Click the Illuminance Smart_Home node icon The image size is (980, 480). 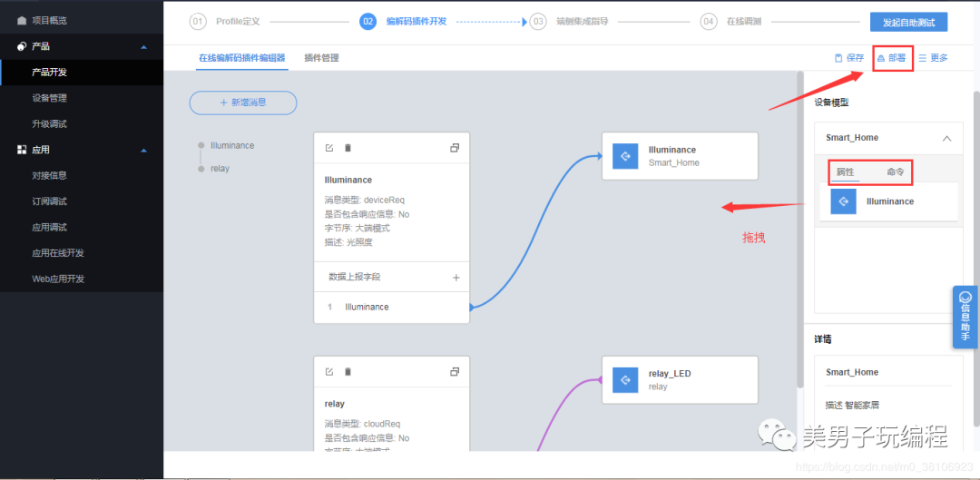(x=625, y=156)
